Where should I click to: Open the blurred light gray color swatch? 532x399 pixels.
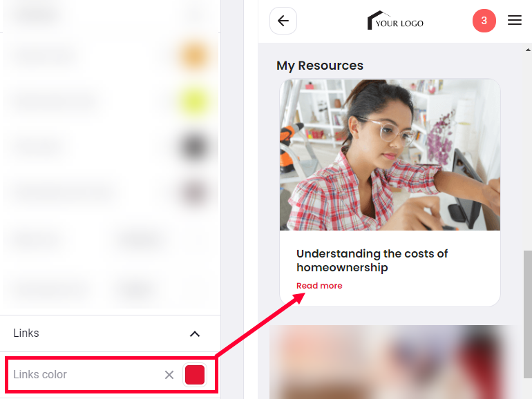[194, 193]
